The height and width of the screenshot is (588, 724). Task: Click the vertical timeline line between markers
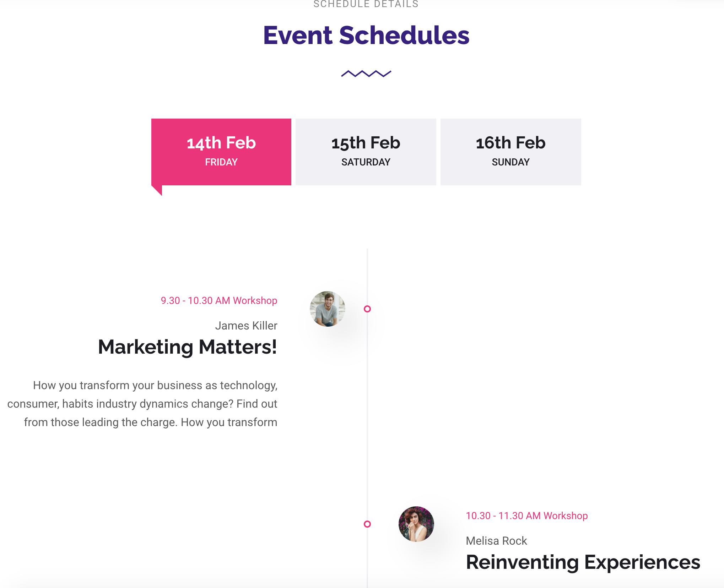(367, 415)
